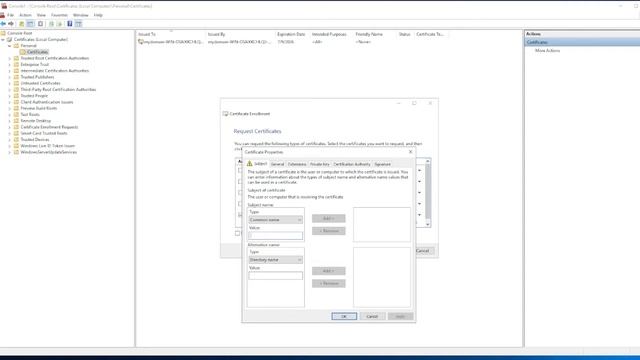Click the Certificates (Local Computer) snap-in icon
Image resolution: width=640 pixels, height=360 pixels.
10,40
